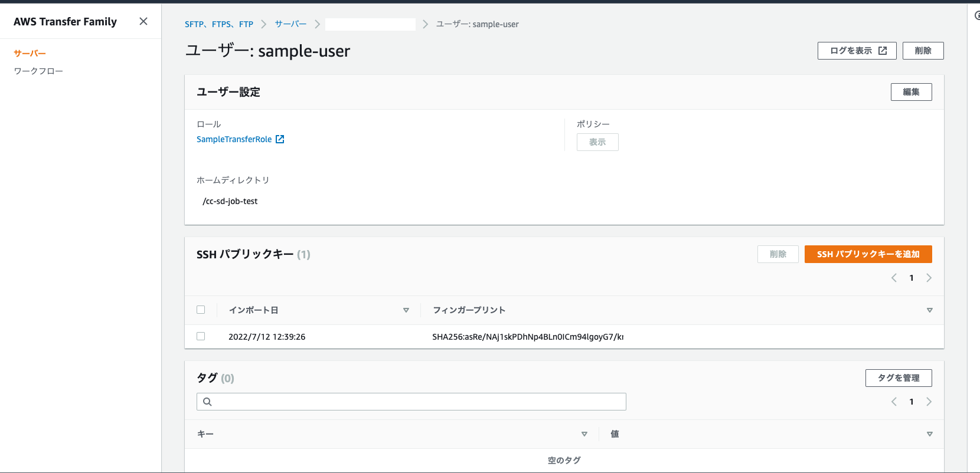Open the サーバー sidebar menu item
The height and width of the screenshot is (473, 980).
point(30,53)
